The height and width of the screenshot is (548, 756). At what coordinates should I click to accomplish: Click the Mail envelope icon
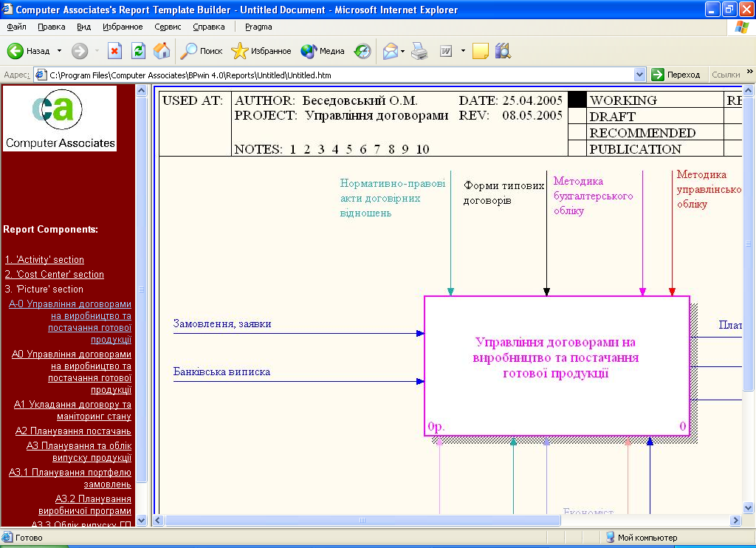point(391,51)
